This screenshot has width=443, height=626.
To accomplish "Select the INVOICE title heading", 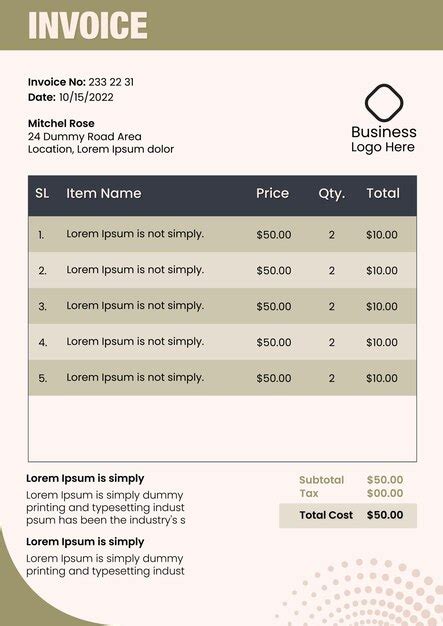I will click(x=88, y=26).
